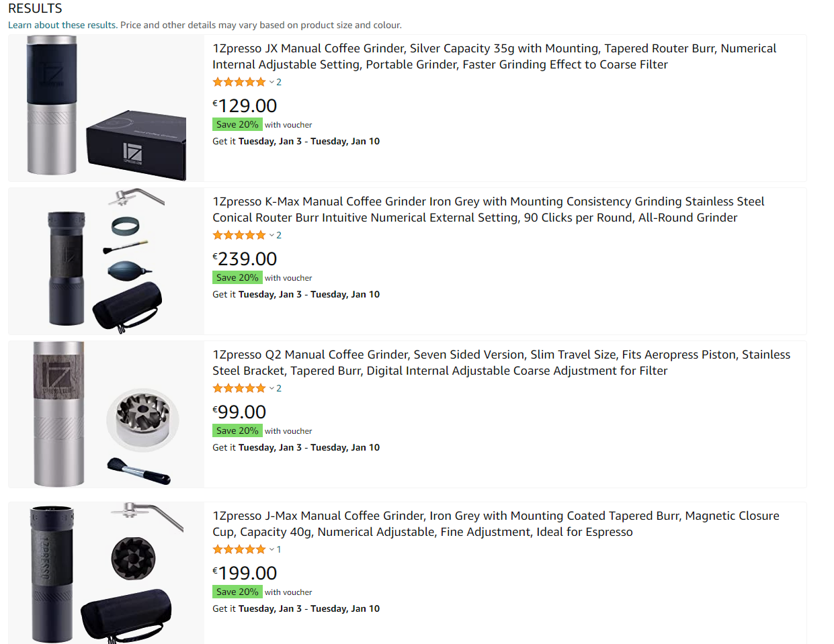Expand rating breakdown chevron for JX grinder
The height and width of the screenshot is (644, 834).
(x=272, y=83)
